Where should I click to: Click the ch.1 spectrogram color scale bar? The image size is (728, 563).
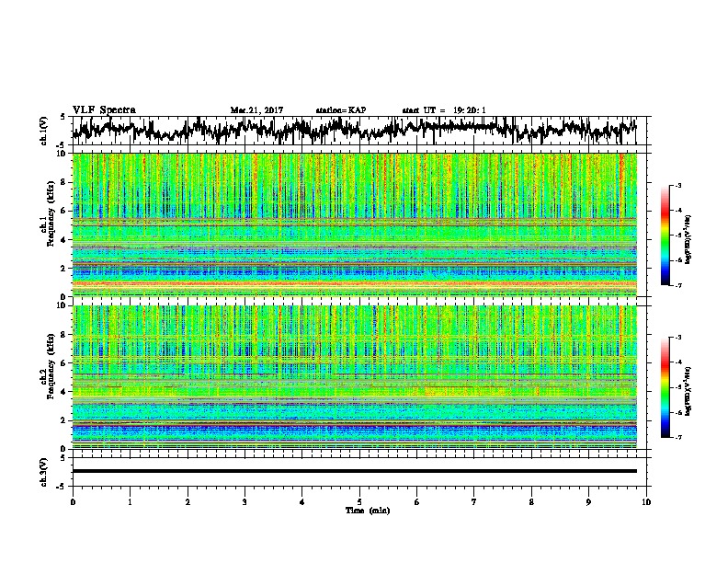(665, 236)
